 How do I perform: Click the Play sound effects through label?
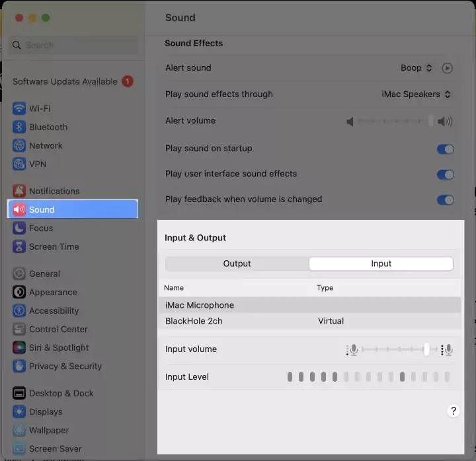(x=219, y=94)
